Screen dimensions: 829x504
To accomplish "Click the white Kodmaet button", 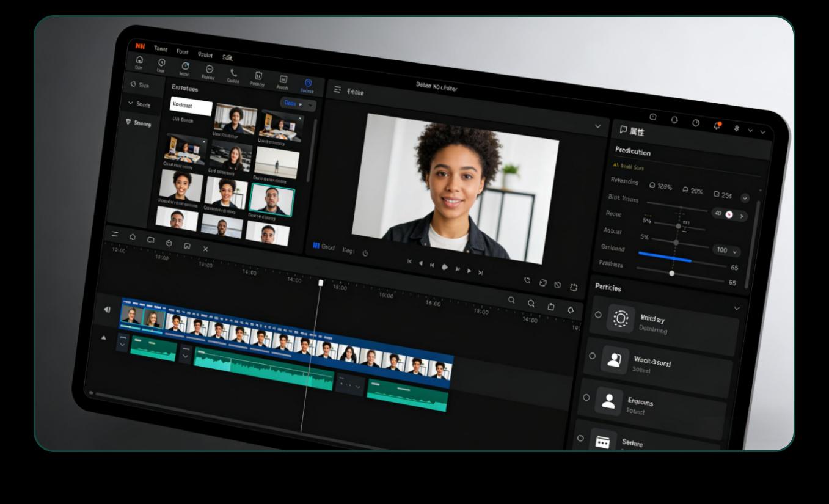I will (191, 106).
